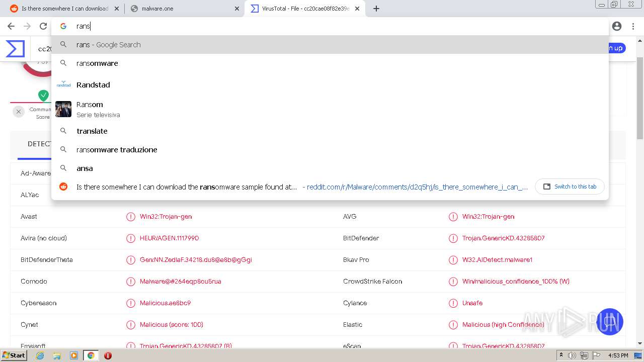Open the Windows Start menu
This screenshot has width=644, height=362.
point(14,355)
